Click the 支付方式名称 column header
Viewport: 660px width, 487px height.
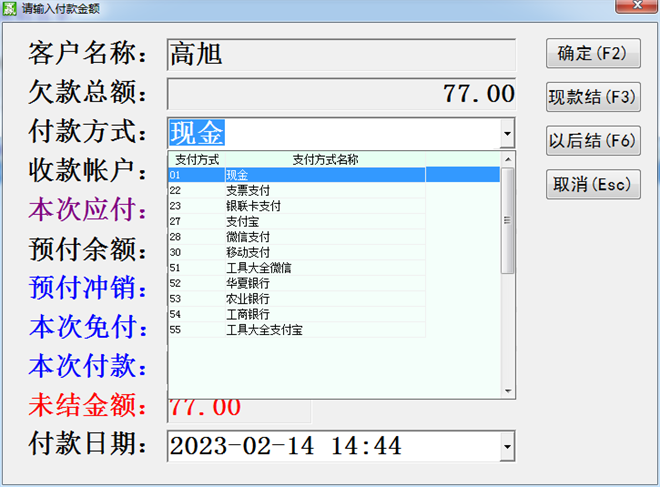(x=325, y=160)
